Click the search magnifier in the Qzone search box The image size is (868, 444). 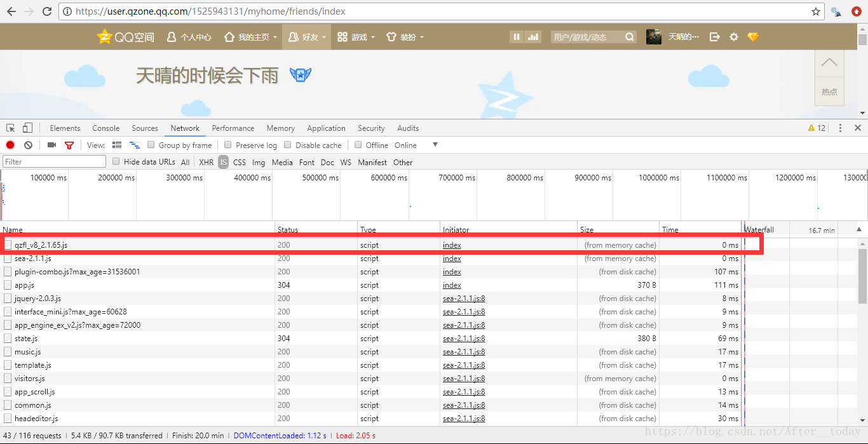630,37
